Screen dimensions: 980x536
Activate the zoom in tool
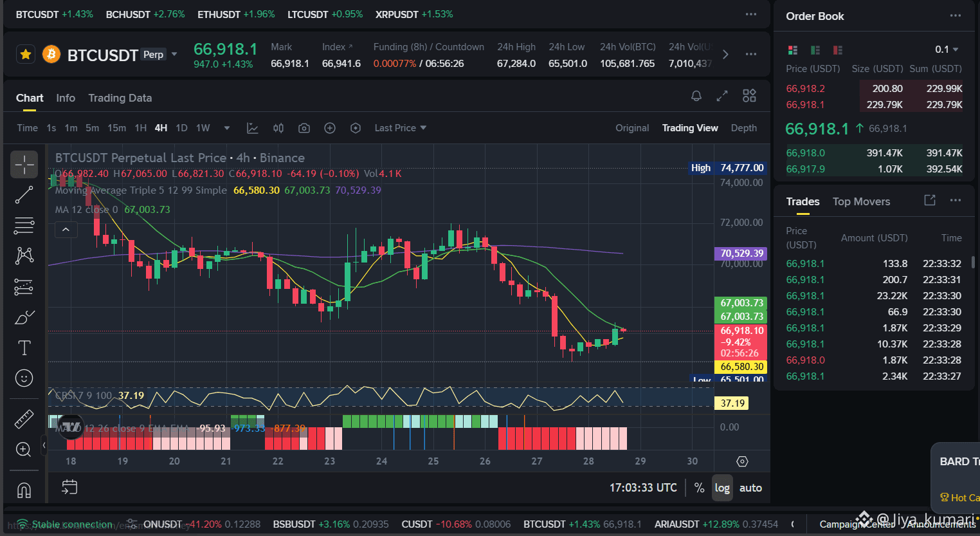click(x=24, y=449)
